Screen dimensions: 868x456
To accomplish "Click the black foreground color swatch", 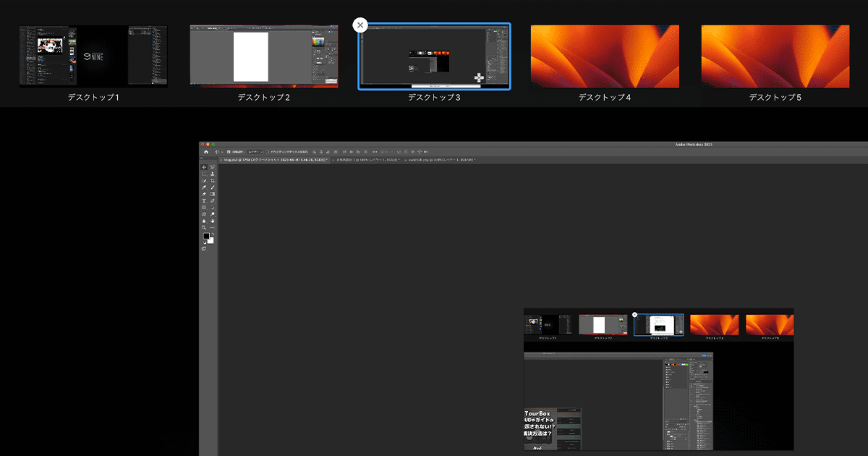I will [205, 237].
